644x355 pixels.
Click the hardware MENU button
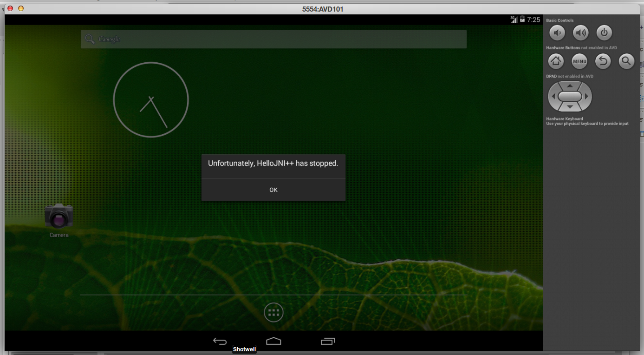[x=579, y=61]
